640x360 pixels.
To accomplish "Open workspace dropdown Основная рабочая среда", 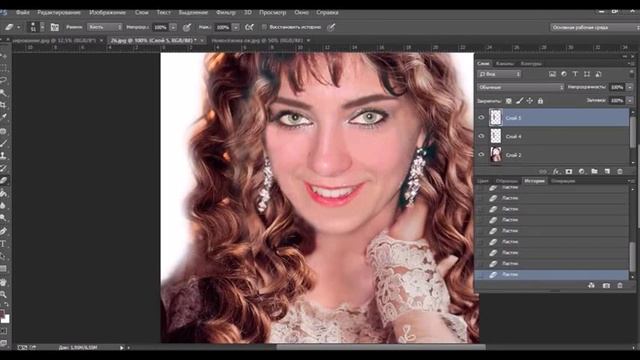I will pyautogui.click(x=594, y=27).
